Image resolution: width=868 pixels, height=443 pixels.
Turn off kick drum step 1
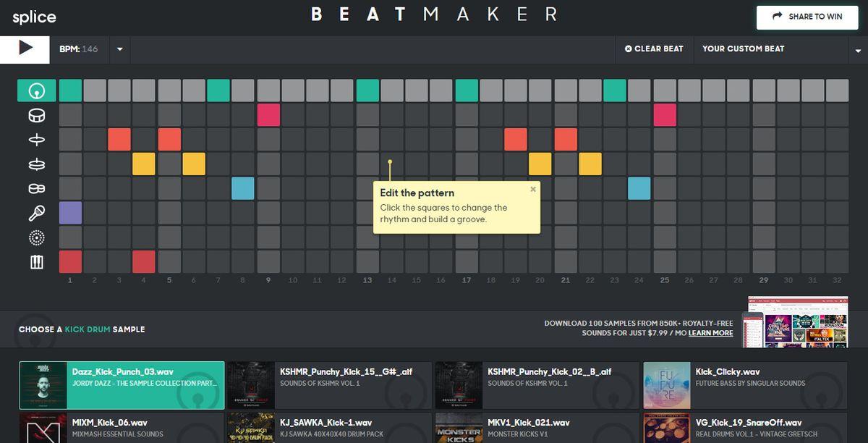click(x=70, y=90)
